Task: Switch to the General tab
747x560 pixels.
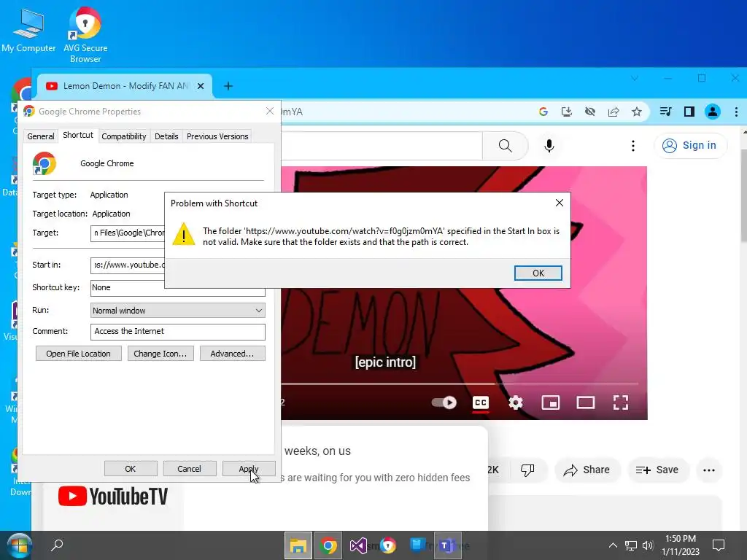Action: [x=41, y=136]
